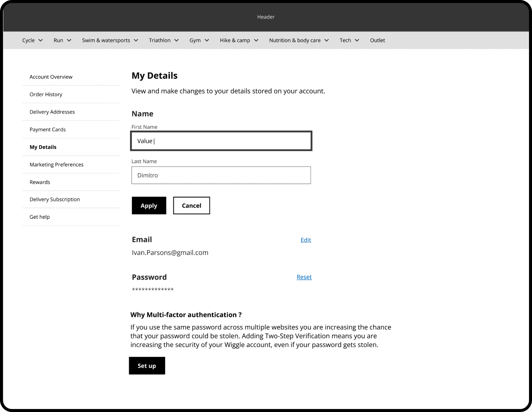
Task: Expand the Cycle dropdown chevron
Action: 41,40
